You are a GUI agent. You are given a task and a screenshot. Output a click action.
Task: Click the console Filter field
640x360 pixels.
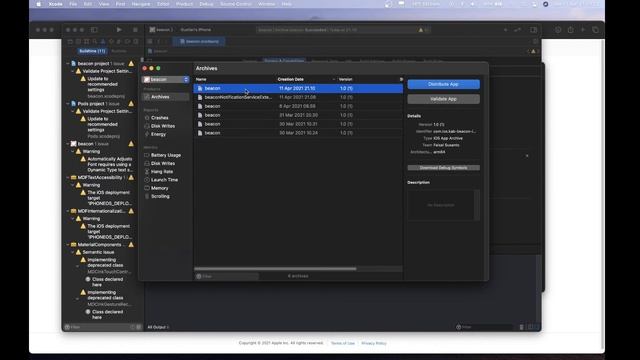pos(484,327)
